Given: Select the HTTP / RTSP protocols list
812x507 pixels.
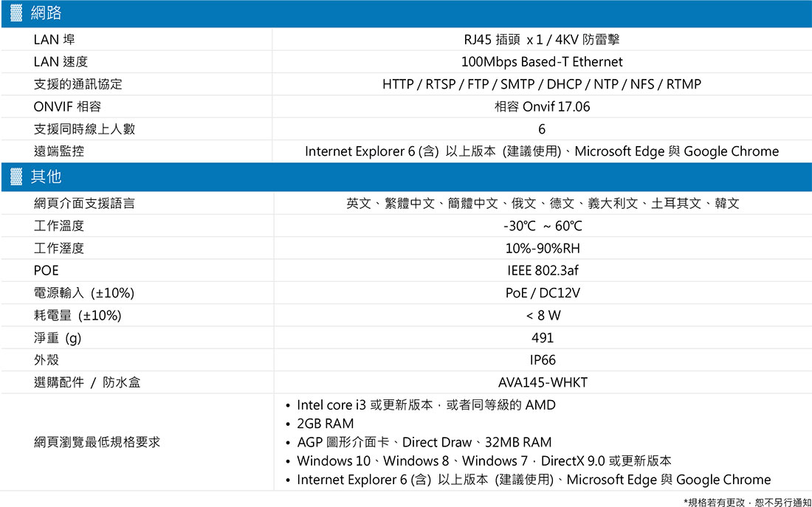Looking at the screenshot, I should [542, 84].
